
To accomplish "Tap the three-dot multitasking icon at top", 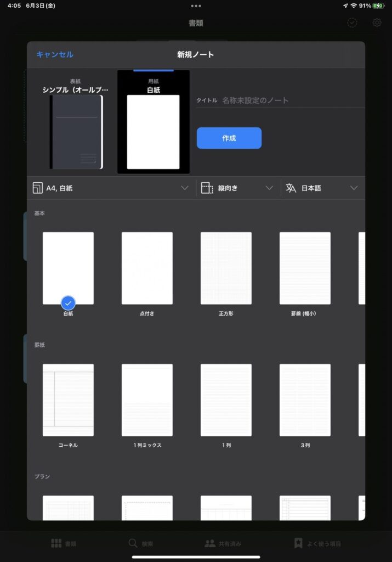I will pyautogui.click(x=196, y=5).
